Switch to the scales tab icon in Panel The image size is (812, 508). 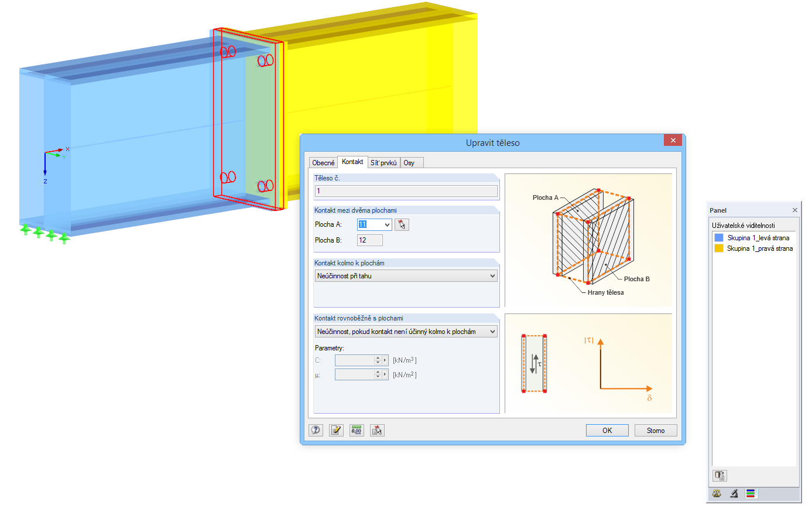point(717,494)
